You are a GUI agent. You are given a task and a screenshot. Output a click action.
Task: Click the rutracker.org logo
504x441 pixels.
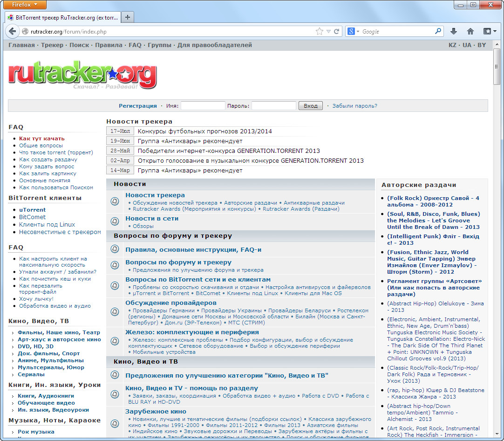(82, 75)
